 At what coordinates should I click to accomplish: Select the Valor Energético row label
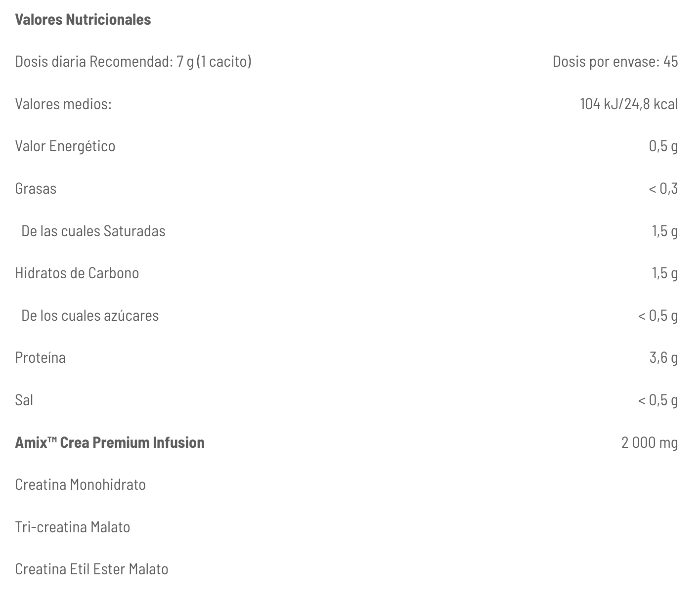point(65,146)
